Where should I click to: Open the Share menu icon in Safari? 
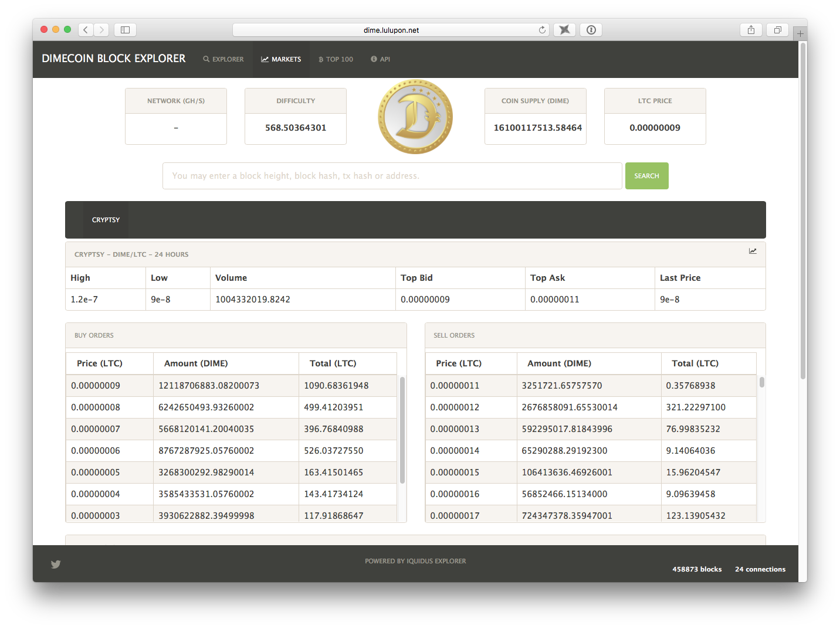pyautogui.click(x=751, y=30)
